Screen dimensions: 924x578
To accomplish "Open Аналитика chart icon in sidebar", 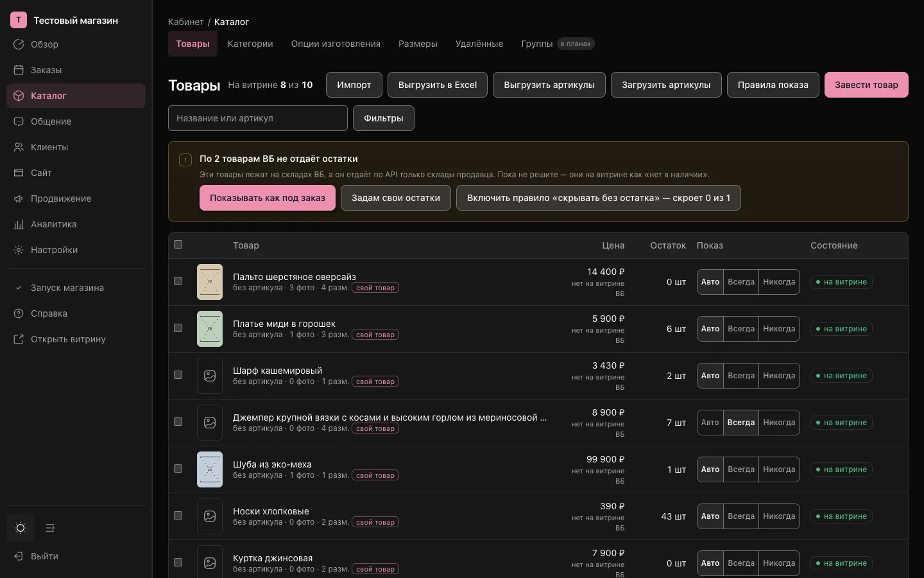I will [x=19, y=224].
